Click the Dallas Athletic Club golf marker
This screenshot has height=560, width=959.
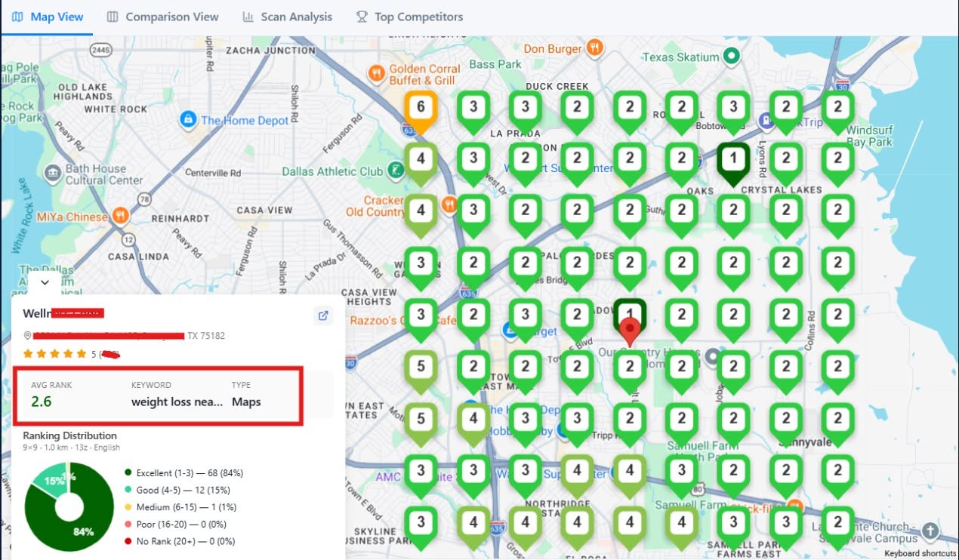coord(396,171)
